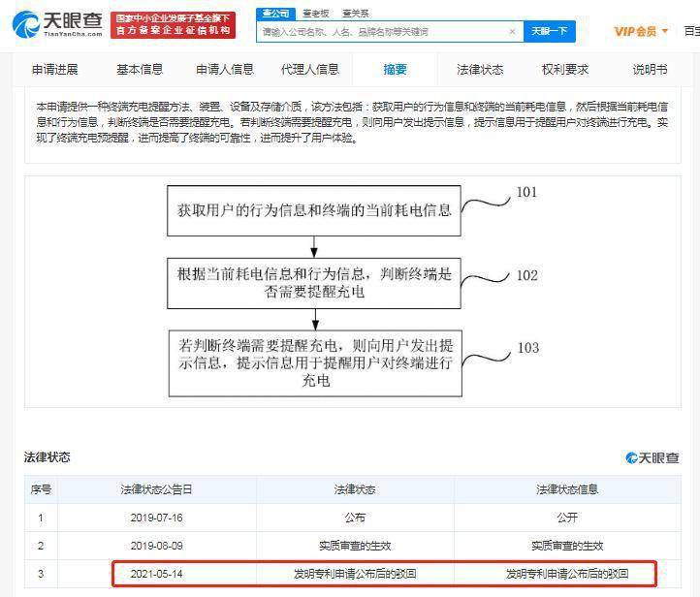Select the 摘要 tab
700x597 pixels.
tap(395, 70)
